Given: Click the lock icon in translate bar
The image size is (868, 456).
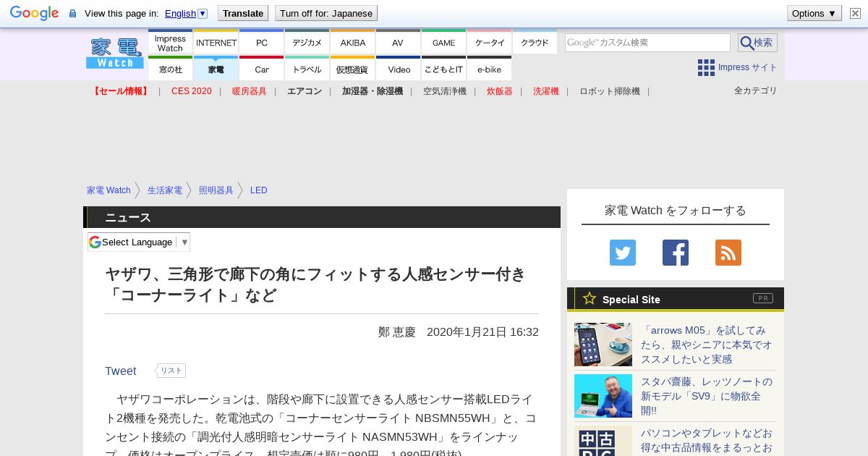Looking at the screenshot, I should [72, 13].
